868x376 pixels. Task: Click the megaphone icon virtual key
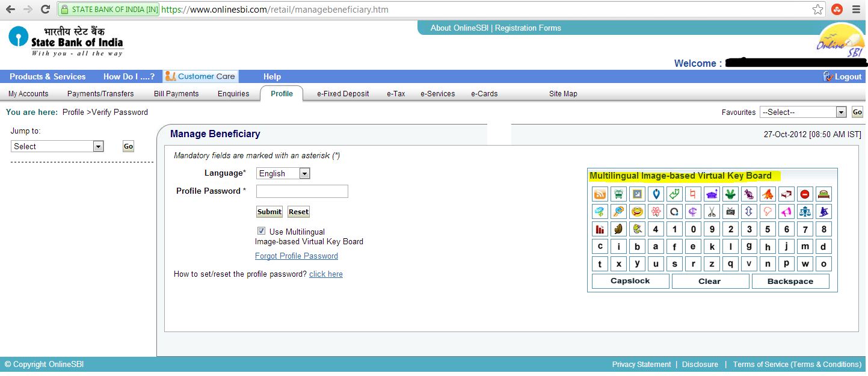coord(786,211)
